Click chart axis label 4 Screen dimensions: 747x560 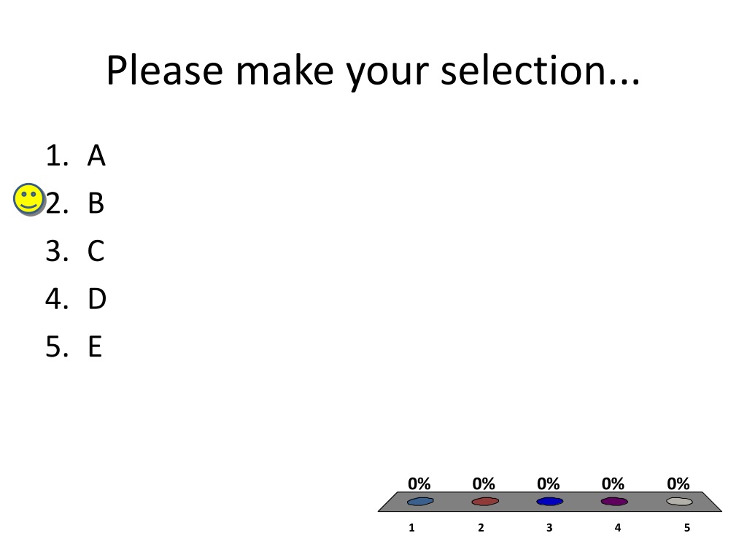coord(618,528)
